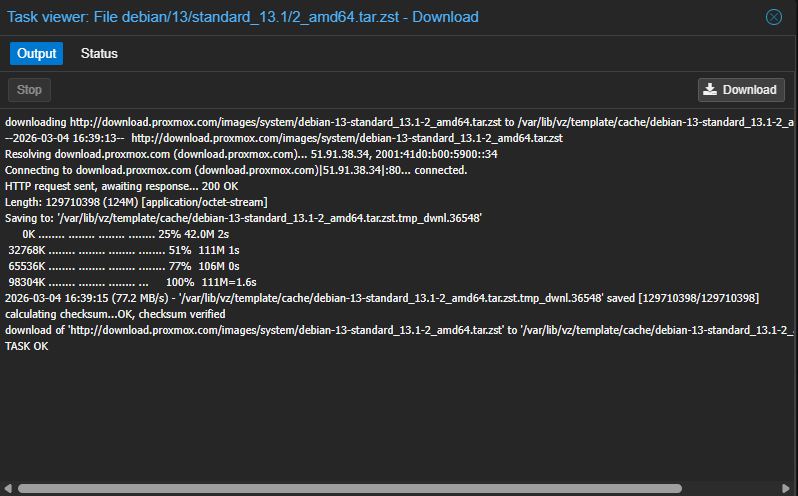This screenshot has height=496, width=798.
Task: Click the horizontal scrollbar thumb
Action: pos(350,488)
